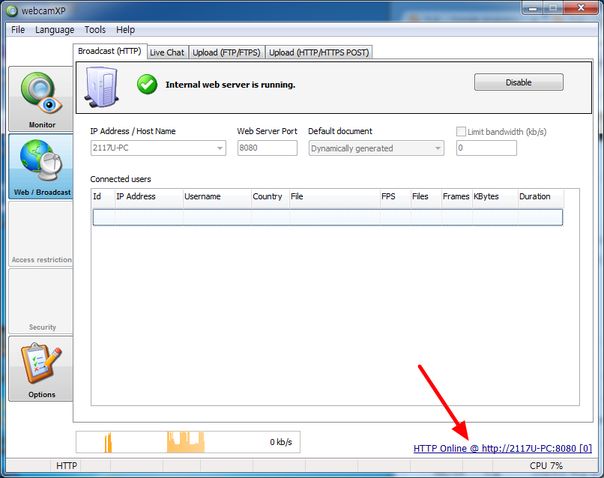Viewport: 604px width, 478px height.
Task: Open the Monitor section in sidebar
Action: tap(41, 99)
